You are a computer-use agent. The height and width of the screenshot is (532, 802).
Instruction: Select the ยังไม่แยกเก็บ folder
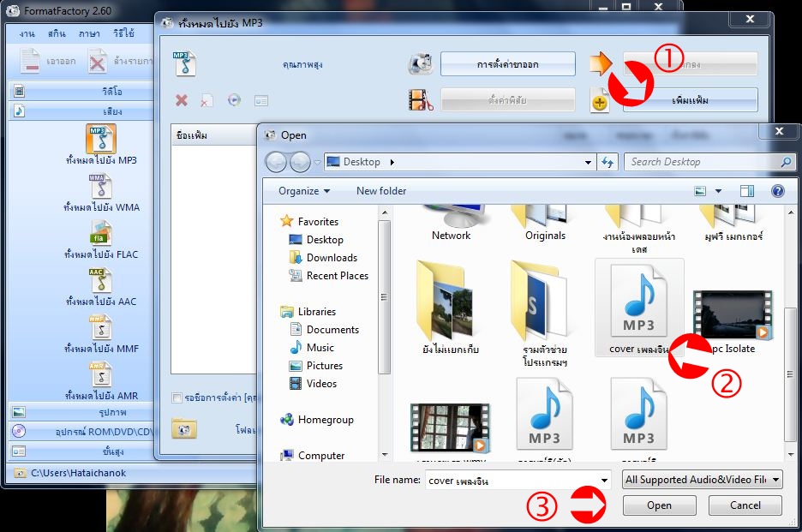coord(451,307)
